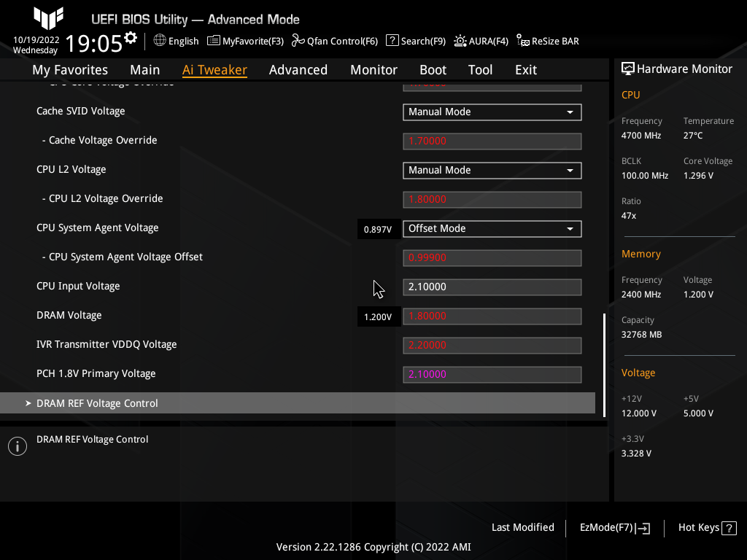Open Cache SVID Voltage mode dropdown

(492, 112)
